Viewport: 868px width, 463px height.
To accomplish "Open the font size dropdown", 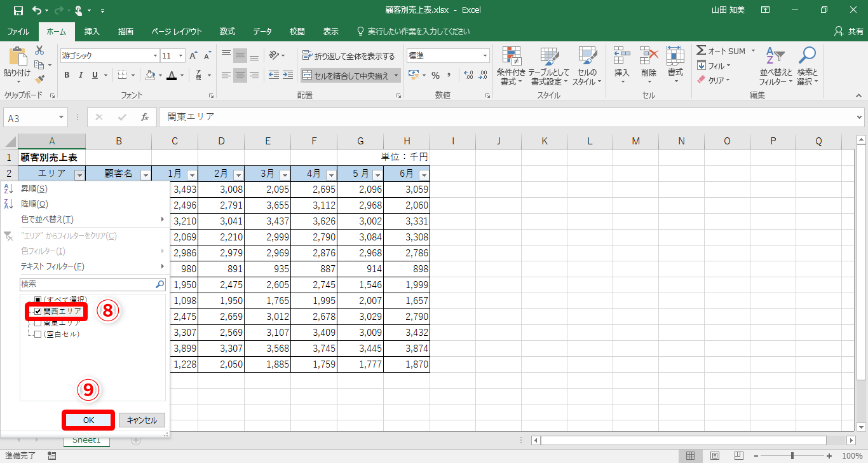I will click(181, 56).
